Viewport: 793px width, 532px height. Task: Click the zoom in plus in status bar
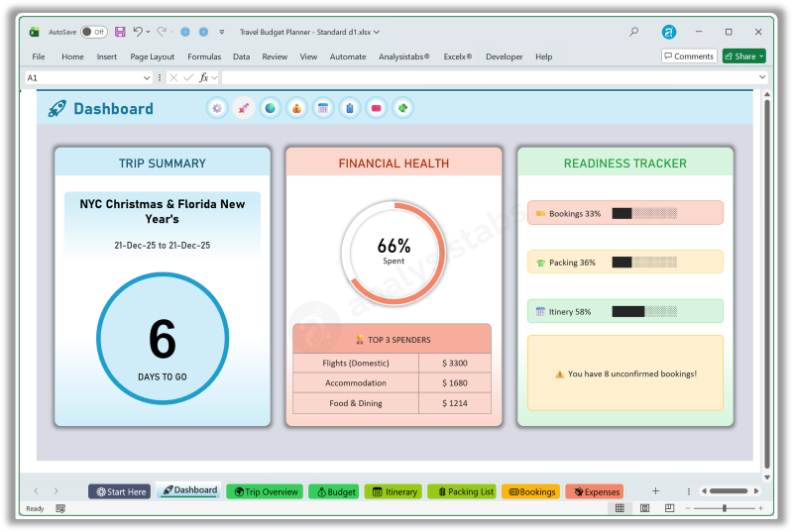click(x=760, y=508)
